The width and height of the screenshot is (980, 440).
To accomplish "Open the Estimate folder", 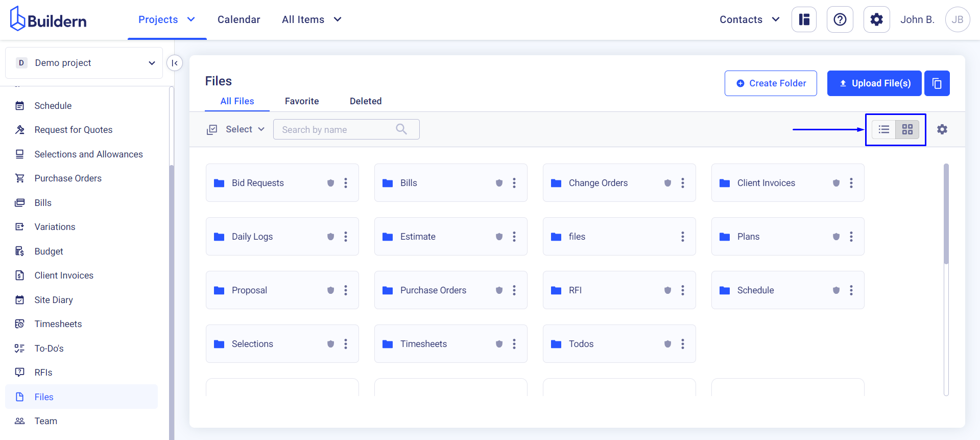I will pos(451,237).
